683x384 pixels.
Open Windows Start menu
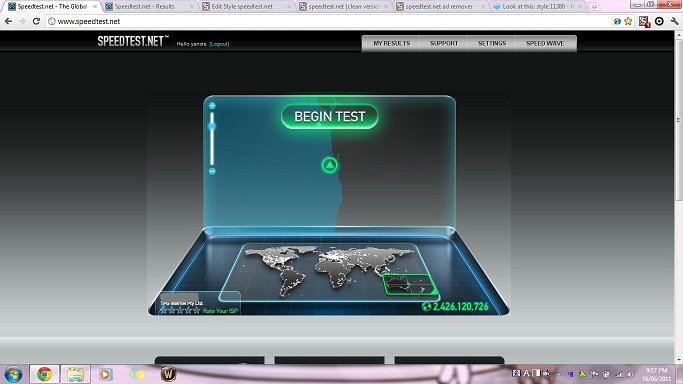pos(13,374)
